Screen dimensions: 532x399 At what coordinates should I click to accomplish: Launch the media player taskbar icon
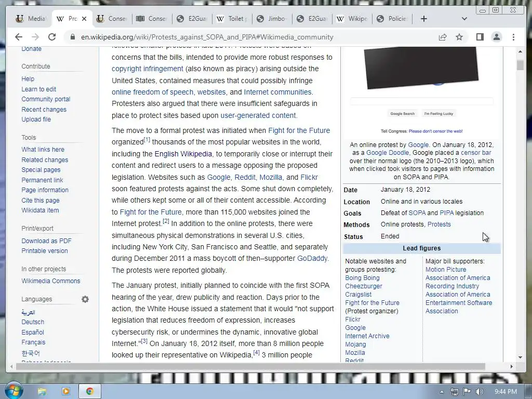pos(66,392)
